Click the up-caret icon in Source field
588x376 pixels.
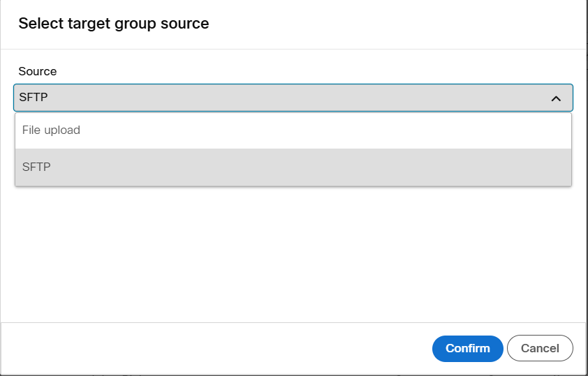click(556, 98)
